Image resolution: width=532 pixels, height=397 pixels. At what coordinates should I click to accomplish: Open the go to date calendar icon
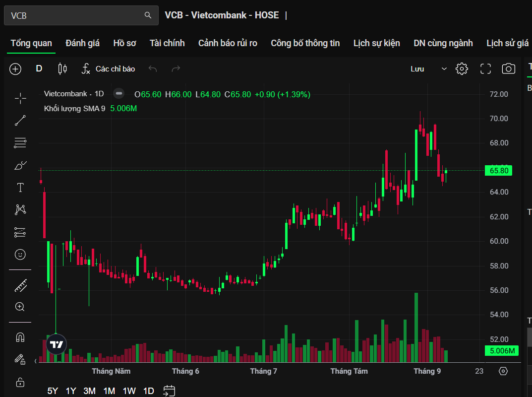pyautogui.click(x=169, y=391)
